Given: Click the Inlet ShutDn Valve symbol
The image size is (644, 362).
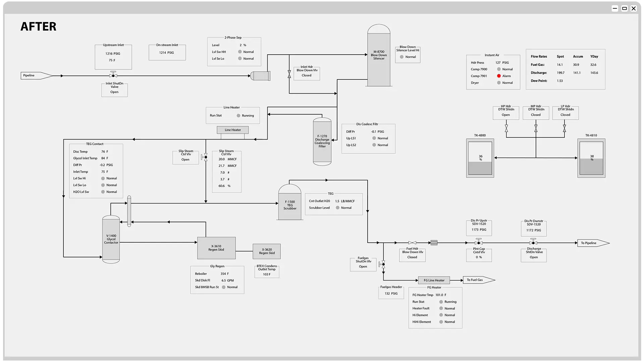Looking at the screenshot, I should click(113, 75).
